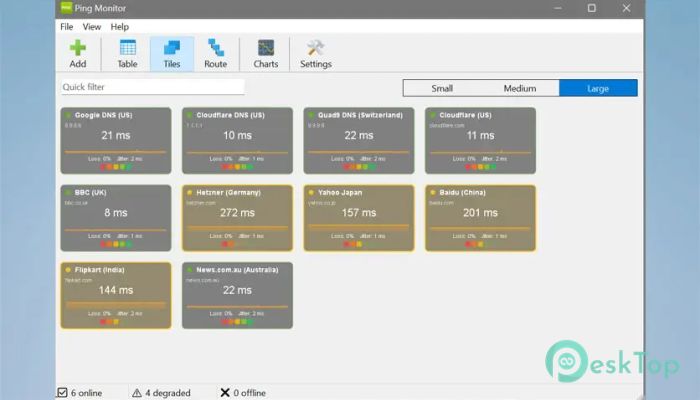Click the Ping Monitor app icon in title bar
Image resolution: width=700 pixels, height=400 pixels.
tap(67, 8)
